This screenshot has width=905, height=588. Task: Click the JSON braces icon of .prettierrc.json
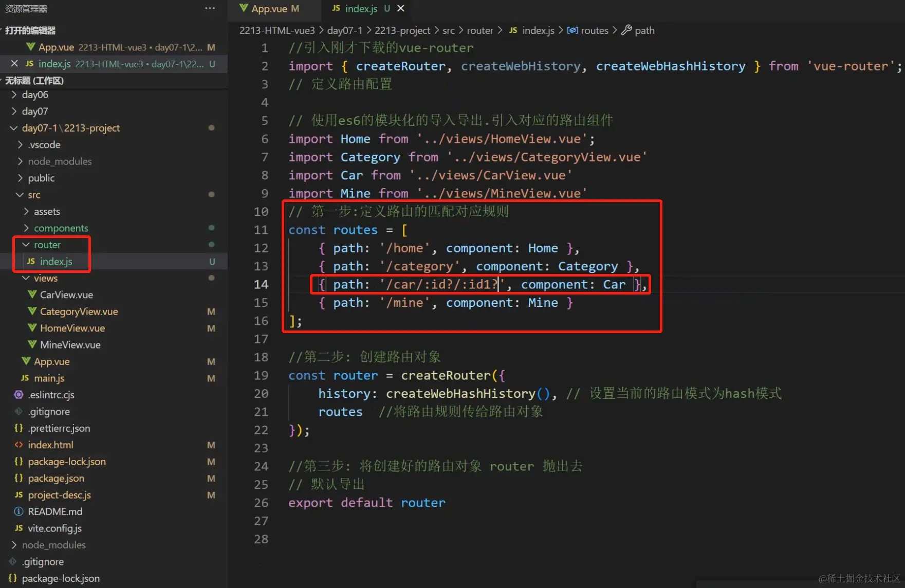(19, 428)
